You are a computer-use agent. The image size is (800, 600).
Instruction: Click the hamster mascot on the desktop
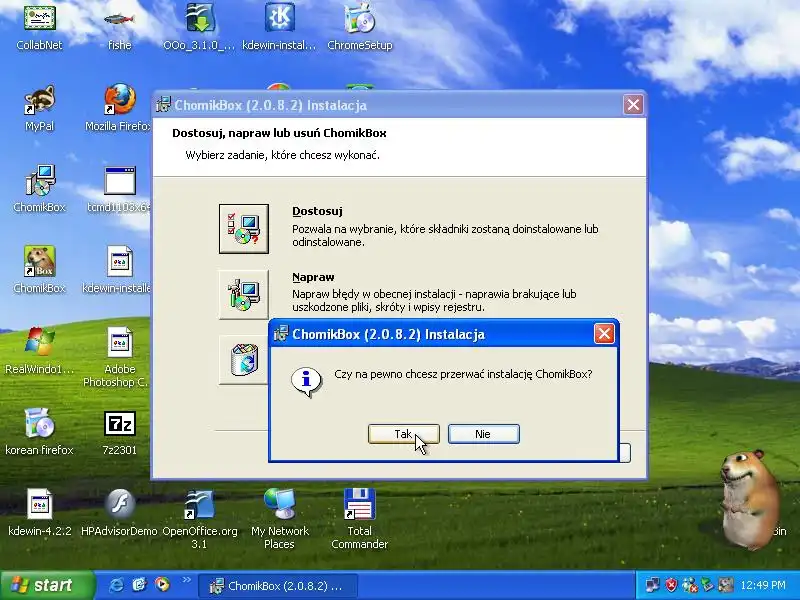click(x=748, y=498)
